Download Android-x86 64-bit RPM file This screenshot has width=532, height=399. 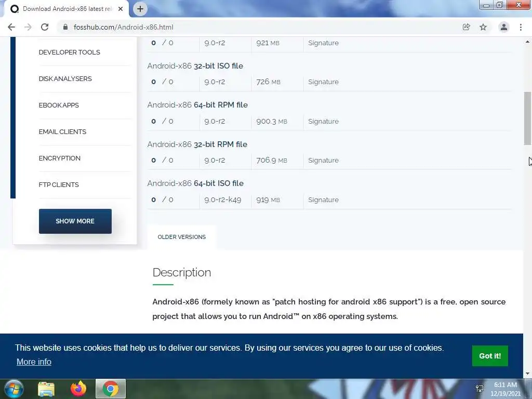197,105
